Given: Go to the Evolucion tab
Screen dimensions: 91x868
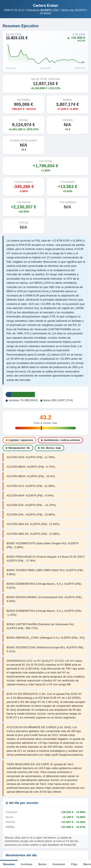Looking at the screenshot, I should [x=59, y=864].
